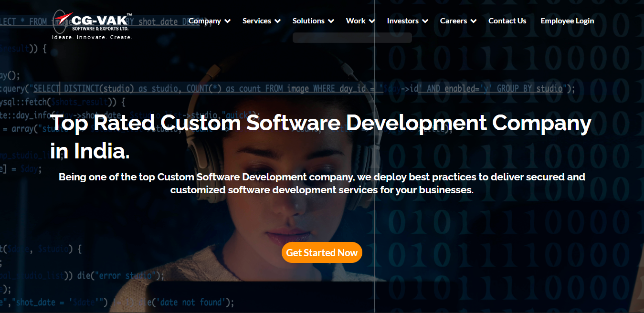The image size is (644, 313).
Task: Expand the arrow next to Careers
Action: (474, 21)
